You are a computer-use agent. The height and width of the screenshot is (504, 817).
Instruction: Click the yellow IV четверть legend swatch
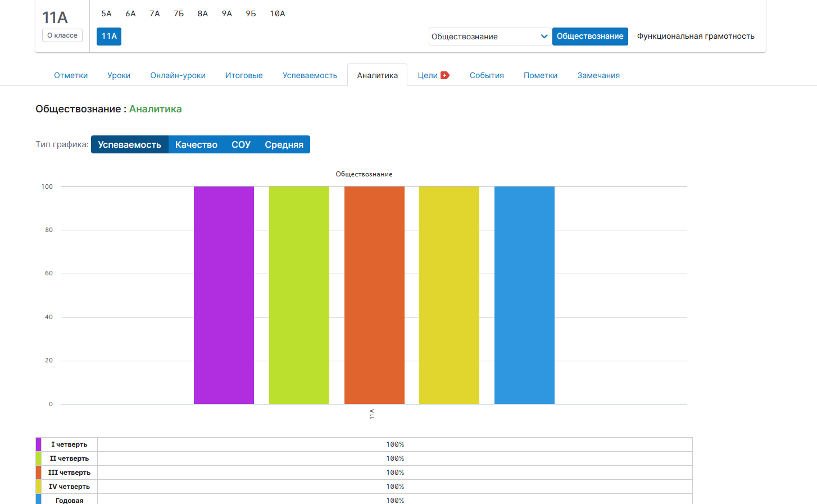click(x=38, y=487)
